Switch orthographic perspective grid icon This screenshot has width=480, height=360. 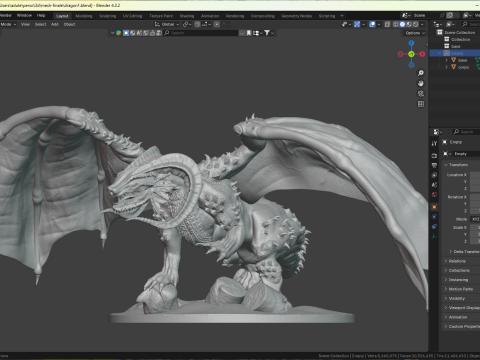tap(421, 104)
